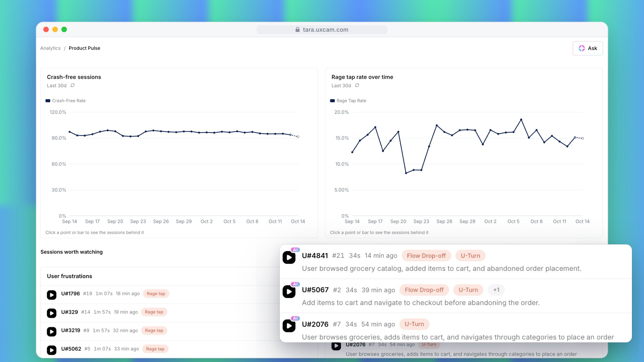Click the lock icon in address bar
644x362 pixels.
[x=298, y=29]
